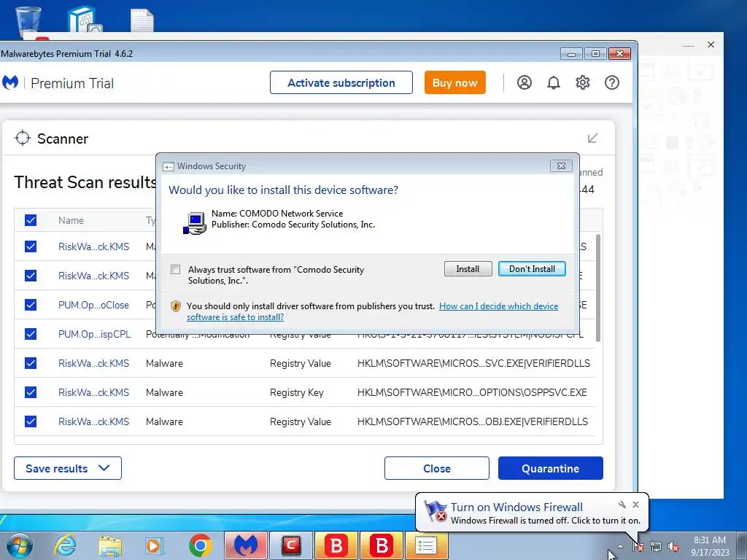Uncheck the first RiskWa...ck.KMS row checkbox

31,246
